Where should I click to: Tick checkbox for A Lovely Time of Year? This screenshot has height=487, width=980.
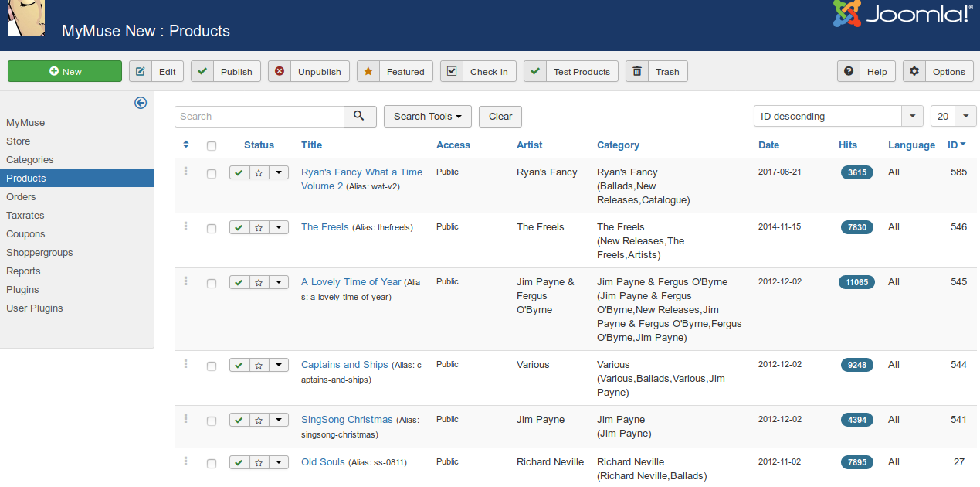tap(212, 284)
